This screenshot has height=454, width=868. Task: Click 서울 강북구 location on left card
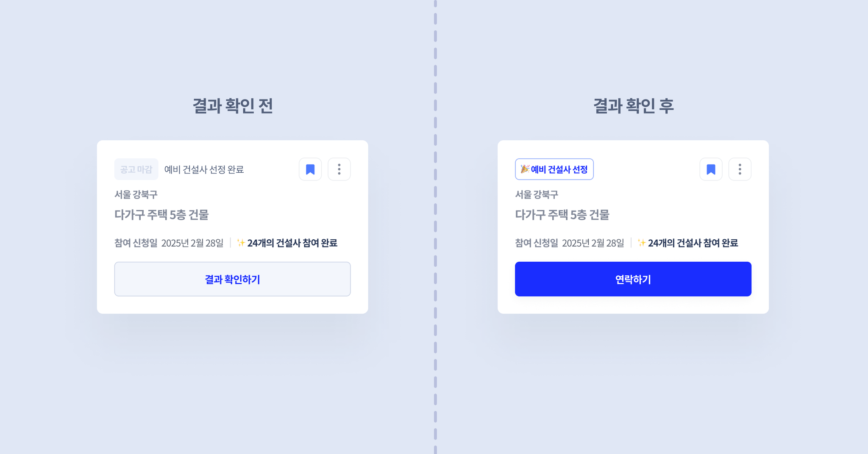point(136,194)
